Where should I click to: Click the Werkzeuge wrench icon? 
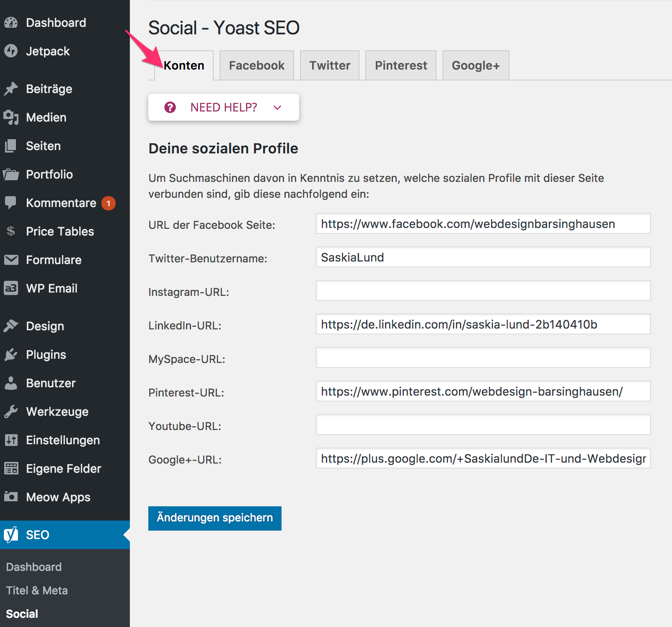11,412
